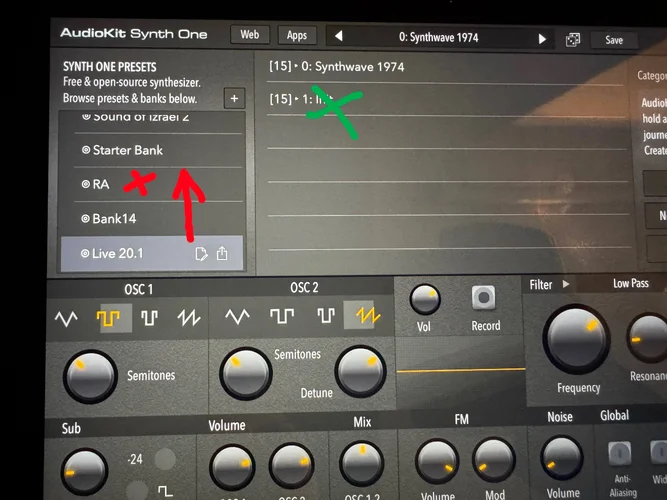The height and width of the screenshot is (500, 667).
Task: Click the OSC 2 Volume knob
Action: tap(291, 466)
